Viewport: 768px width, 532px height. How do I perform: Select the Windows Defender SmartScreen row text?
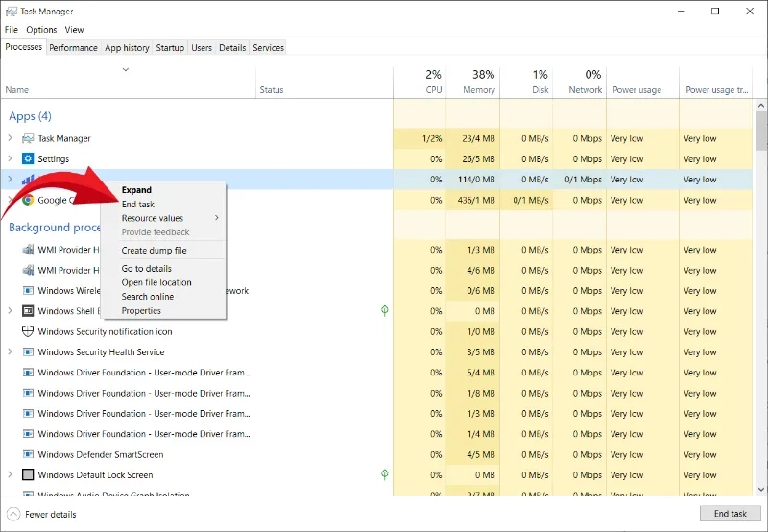[x=101, y=454]
